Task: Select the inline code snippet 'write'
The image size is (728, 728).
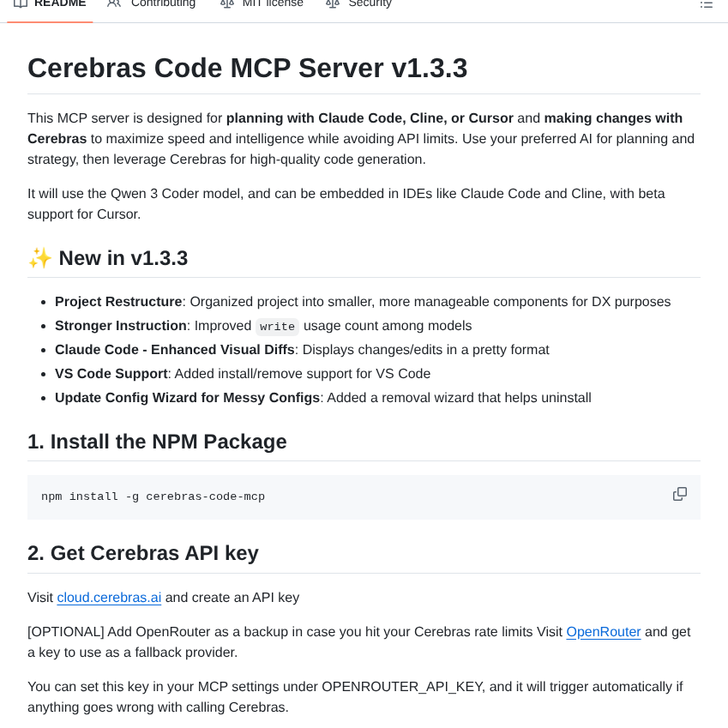Action: (x=277, y=326)
